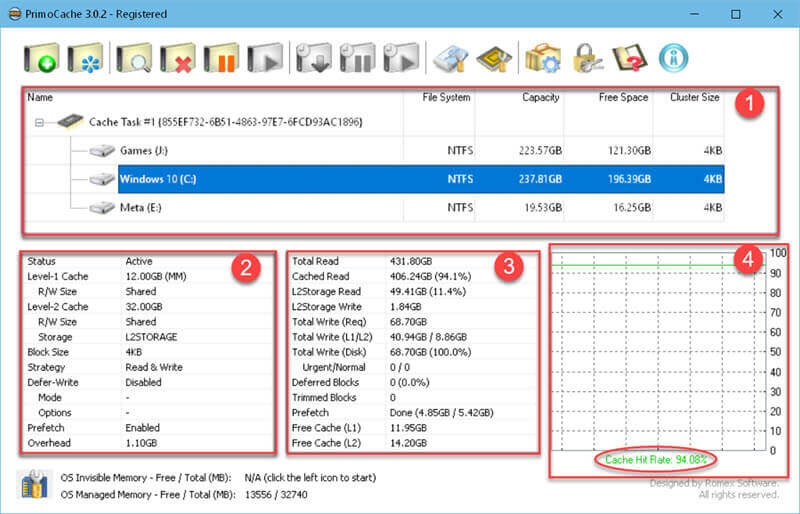Click the View Cache Task magnifier icon
The width and height of the screenshot is (800, 514).
click(134, 58)
